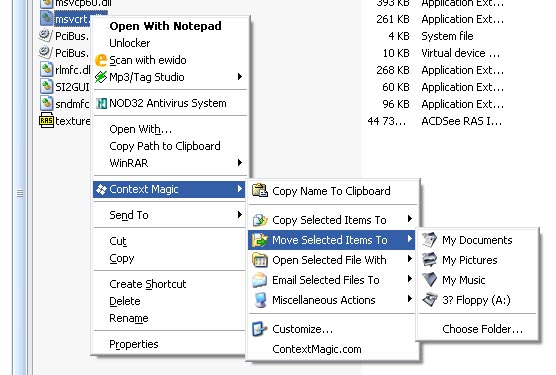Select the texture ACDSee RAS file
The image size is (556, 375).
[65, 121]
